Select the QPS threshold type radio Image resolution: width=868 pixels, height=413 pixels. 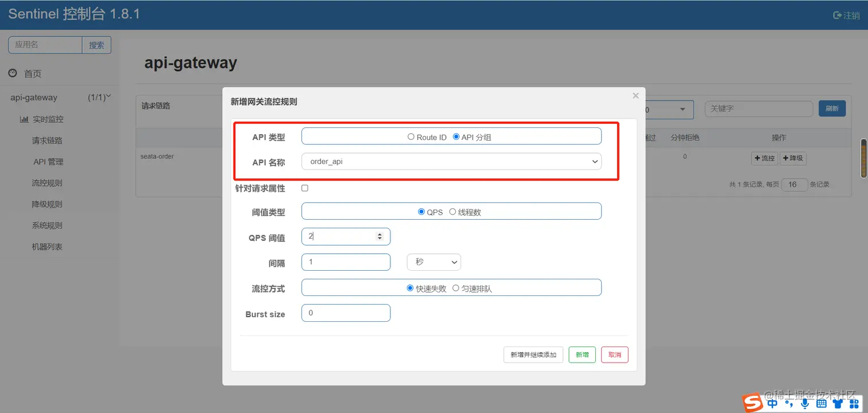421,212
